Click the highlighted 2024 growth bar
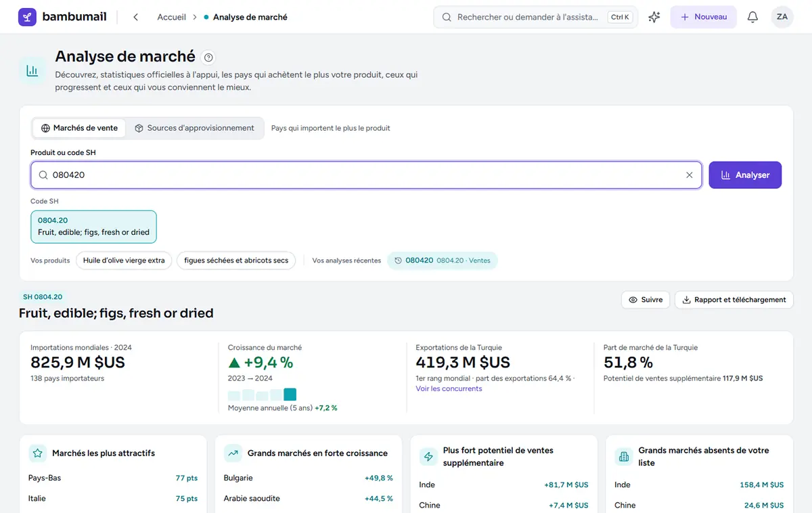The height and width of the screenshot is (513, 812). point(290,395)
